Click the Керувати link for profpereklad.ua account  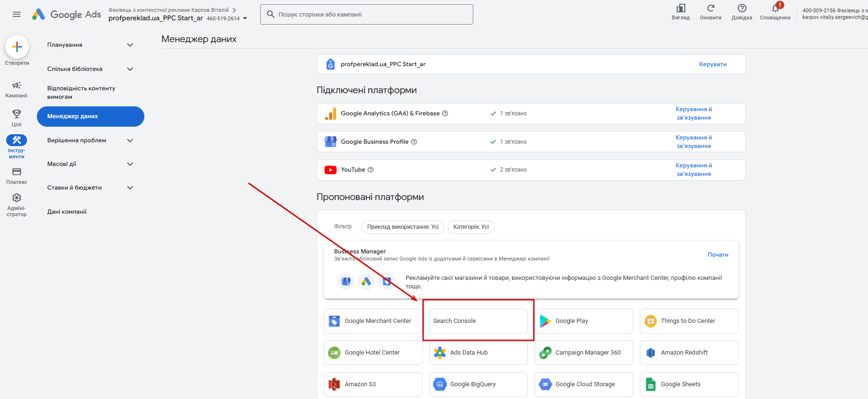tap(713, 64)
